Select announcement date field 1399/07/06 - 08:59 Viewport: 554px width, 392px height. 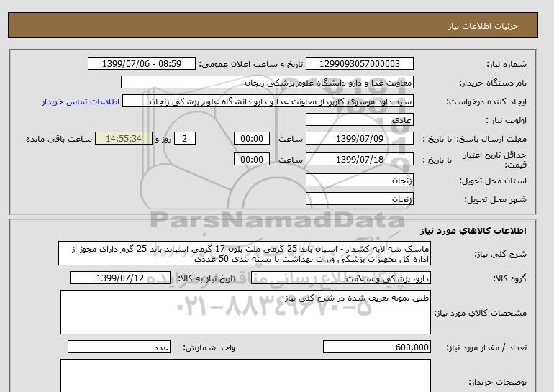(x=141, y=63)
